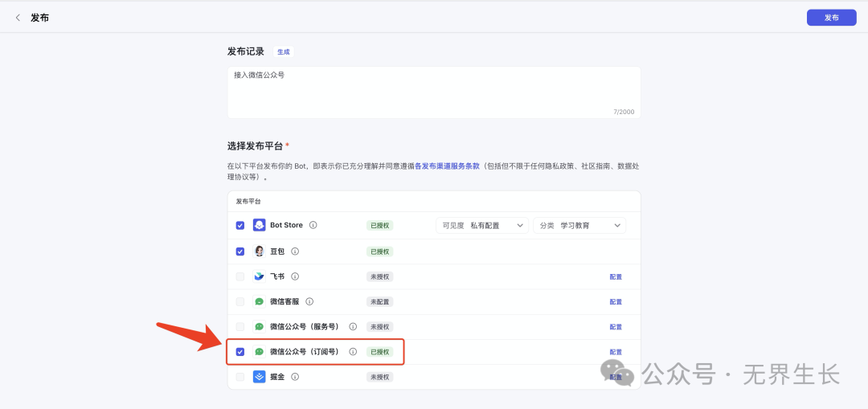Viewport: 868px width, 409px height.
Task: Uncheck the Bot Store checkbox
Action: click(240, 225)
